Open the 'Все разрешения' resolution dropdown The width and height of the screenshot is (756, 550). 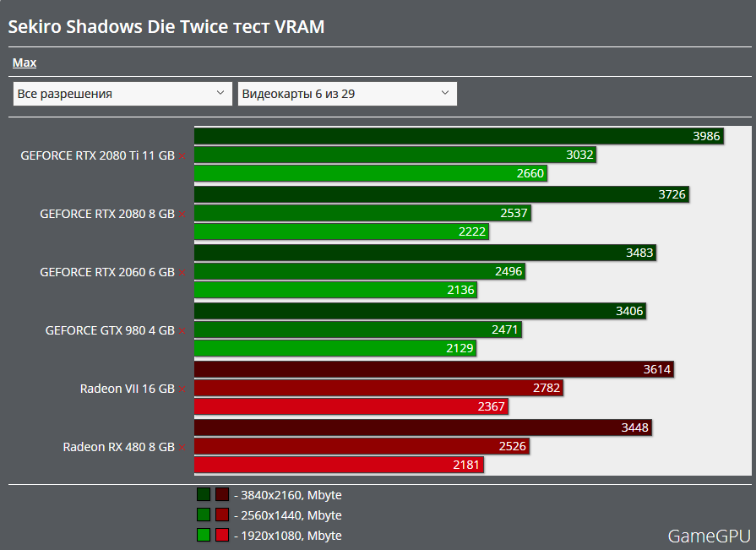122,94
